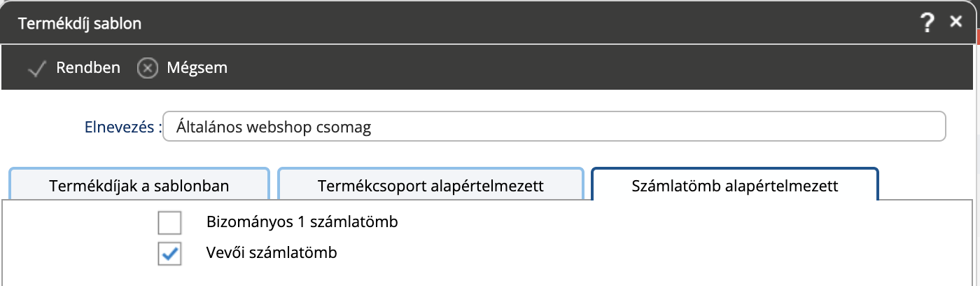Click the Elnevezés field label
The width and height of the screenshot is (980, 286).
point(122,128)
